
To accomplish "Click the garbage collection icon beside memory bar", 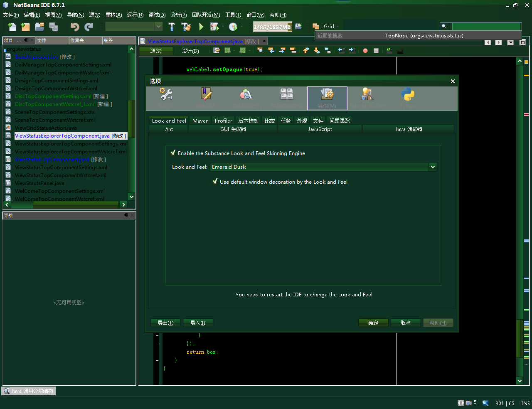I will tap(298, 27).
